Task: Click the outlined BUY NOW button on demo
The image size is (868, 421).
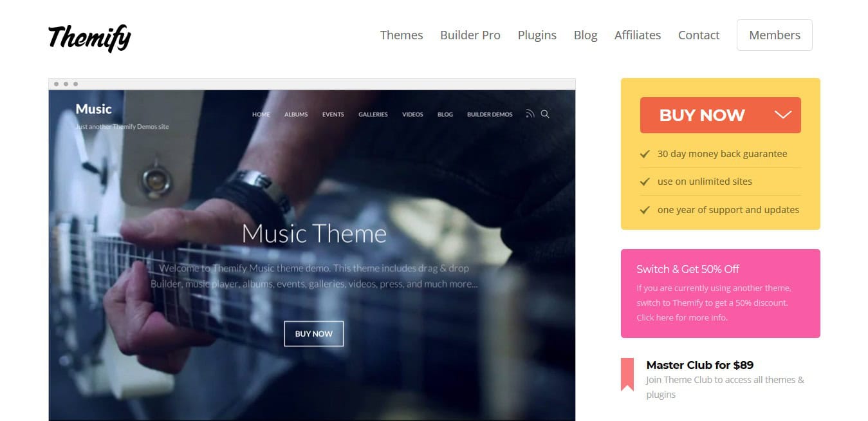Action: click(x=314, y=333)
